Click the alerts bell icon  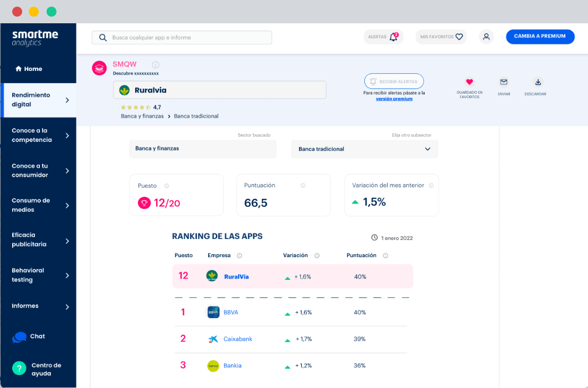(x=394, y=37)
